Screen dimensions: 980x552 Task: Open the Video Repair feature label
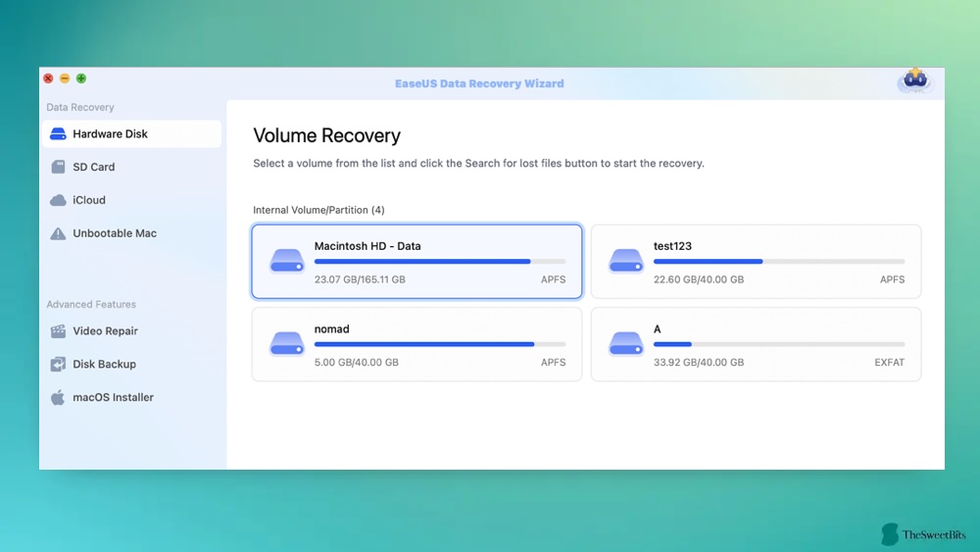point(105,331)
